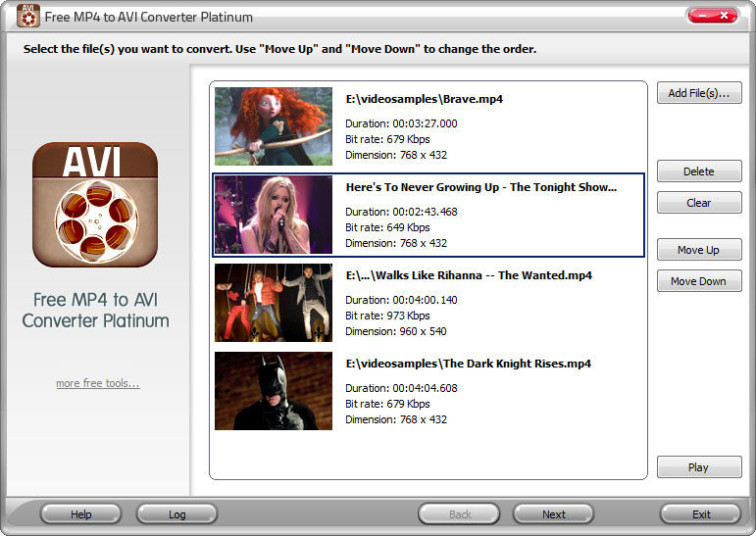The width and height of the screenshot is (756, 536).
Task: Exit the application
Action: pos(701,514)
